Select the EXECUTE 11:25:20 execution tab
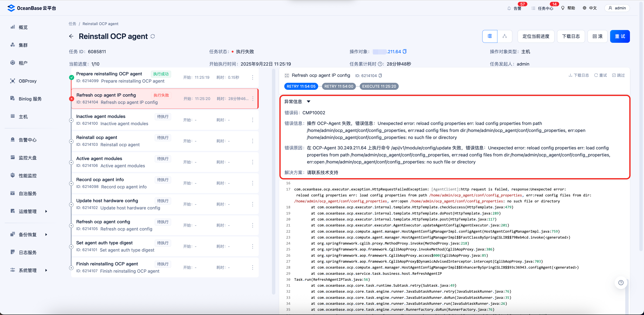Image resolution: width=644 pixels, height=315 pixels. click(379, 86)
